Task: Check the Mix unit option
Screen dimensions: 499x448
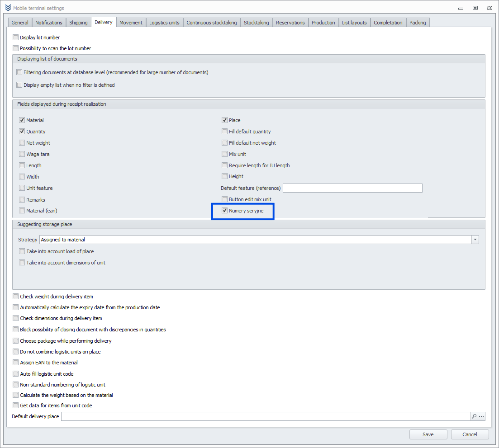Action: click(x=225, y=154)
